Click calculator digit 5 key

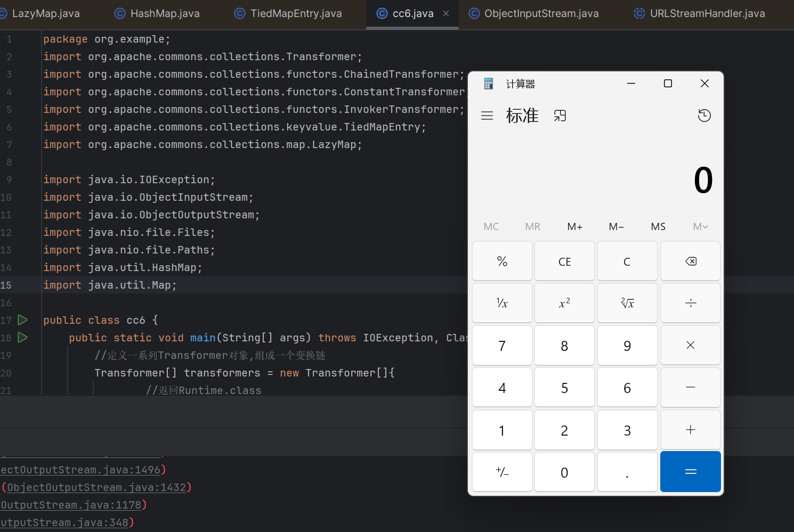point(564,387)
